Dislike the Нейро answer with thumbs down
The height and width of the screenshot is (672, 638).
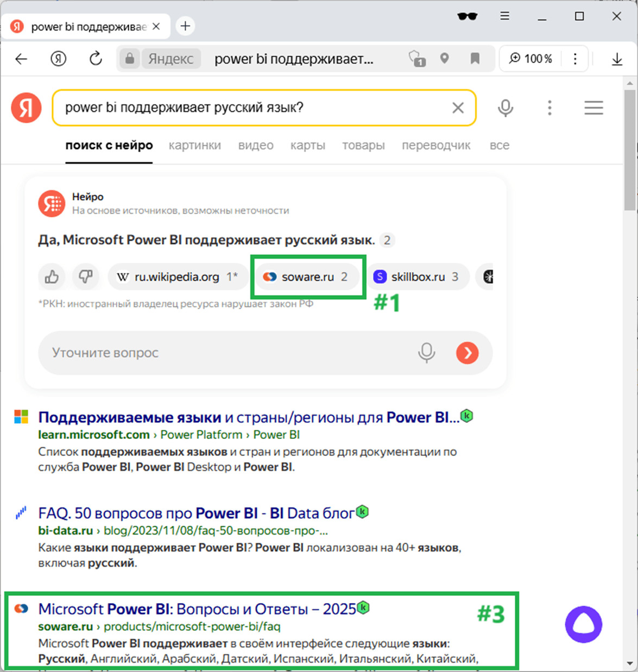(86, 277)
